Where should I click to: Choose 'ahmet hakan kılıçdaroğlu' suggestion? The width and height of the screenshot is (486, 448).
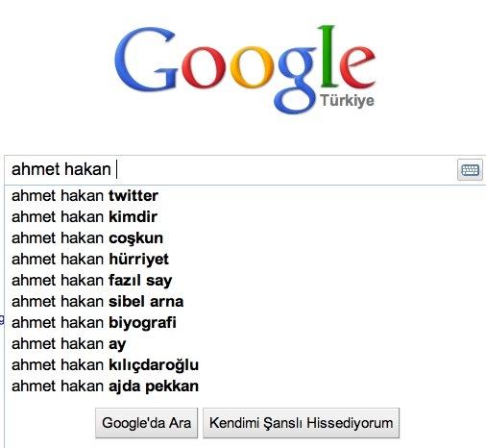pos(245,365)
